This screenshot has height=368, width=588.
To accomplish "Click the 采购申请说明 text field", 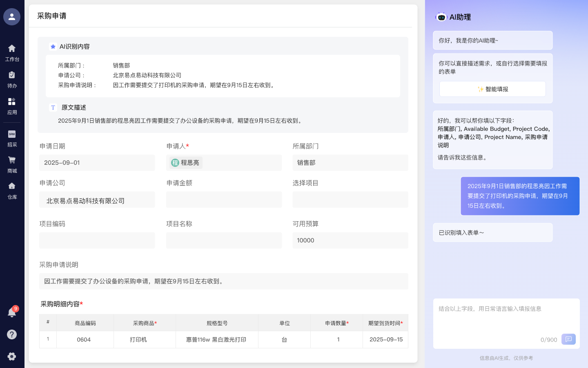I will (224, 281).
